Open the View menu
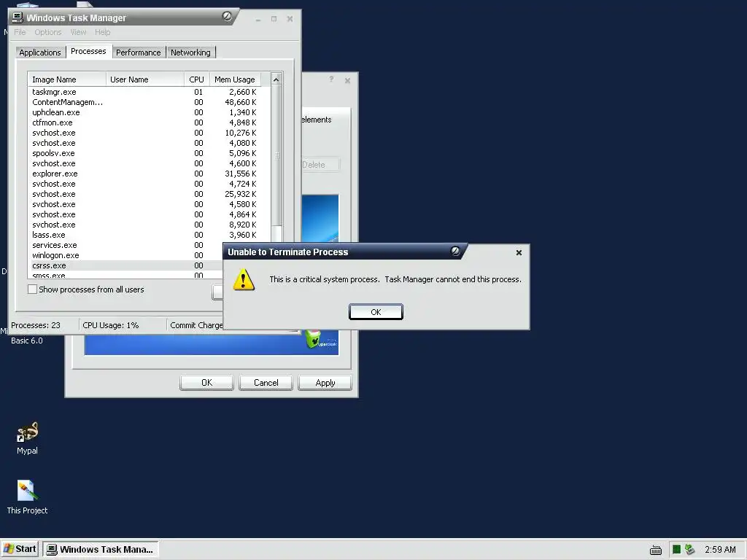 (x=78, y=32)
